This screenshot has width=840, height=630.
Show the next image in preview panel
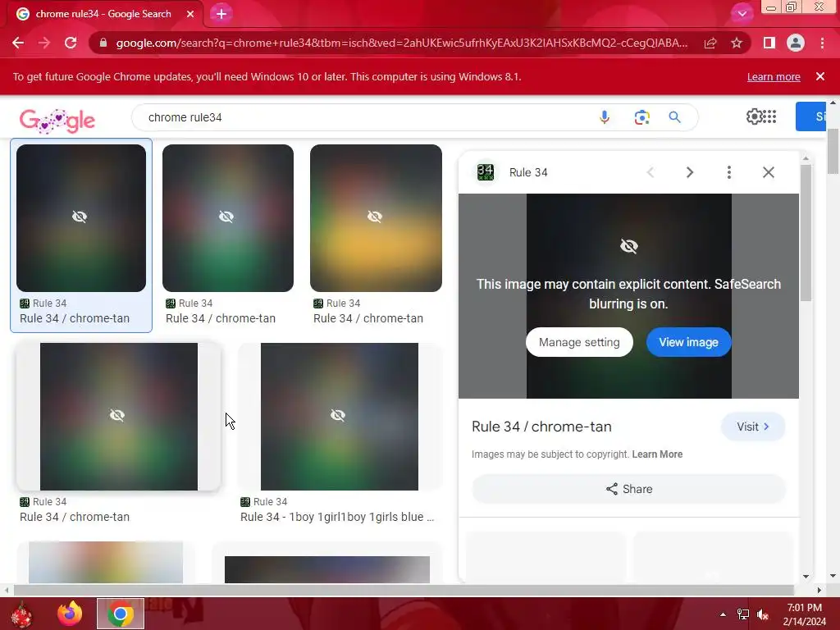tap(690, 172)
